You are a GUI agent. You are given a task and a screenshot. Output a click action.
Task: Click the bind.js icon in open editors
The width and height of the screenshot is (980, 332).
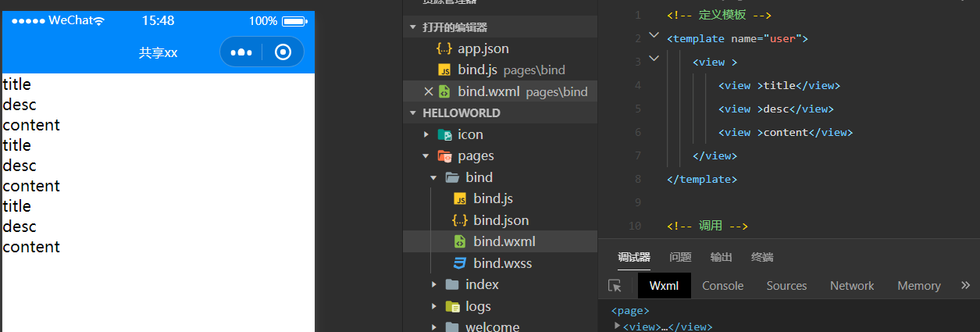point(444,70)
